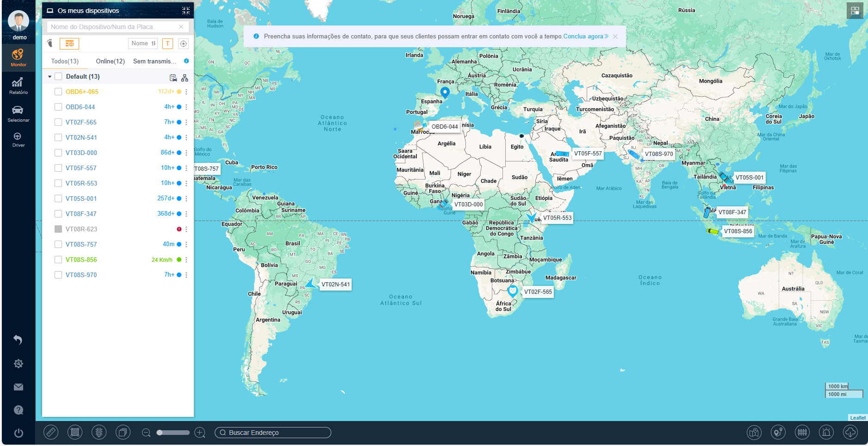Image resolution: width=868 pixels, height=446 pixels.
Task: Open help question mark icon
Action: 19,410
